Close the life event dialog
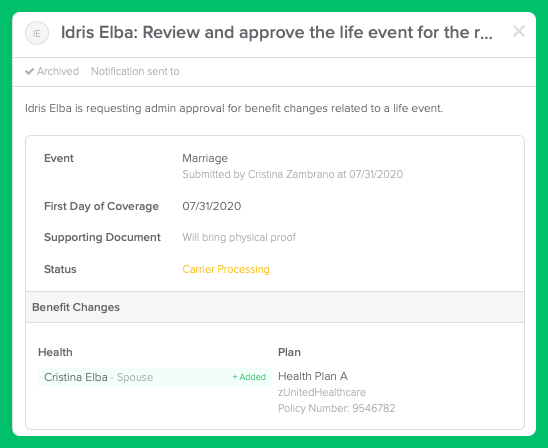Image resolution: width=548 pixels, height=448 pixels. click(x=519, y=31)
